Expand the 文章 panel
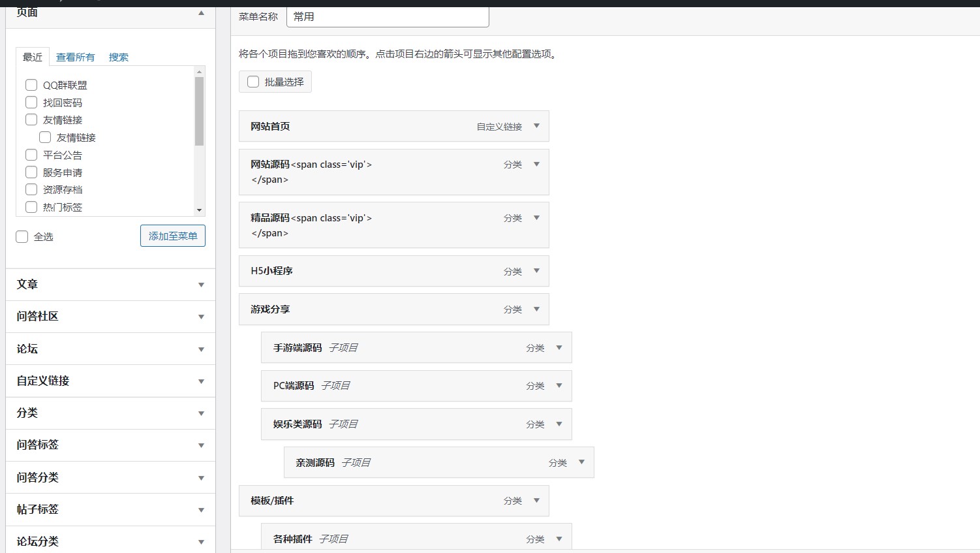The width and height of the screenshot is (980, 553). click(201, 285)
